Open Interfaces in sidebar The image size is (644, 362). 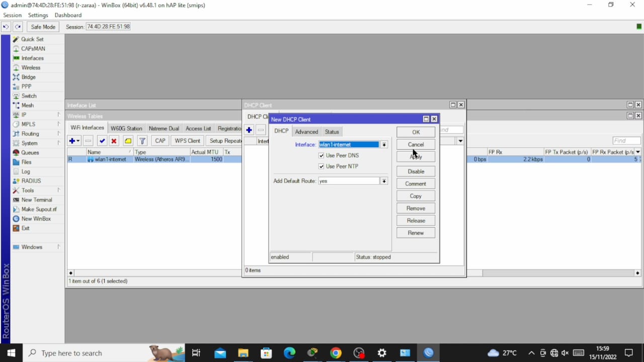point(32,58)
